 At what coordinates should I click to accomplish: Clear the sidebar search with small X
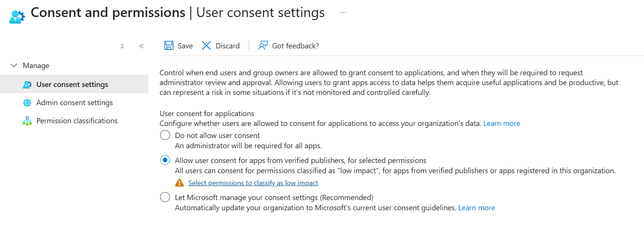click(x=122, y=46)
